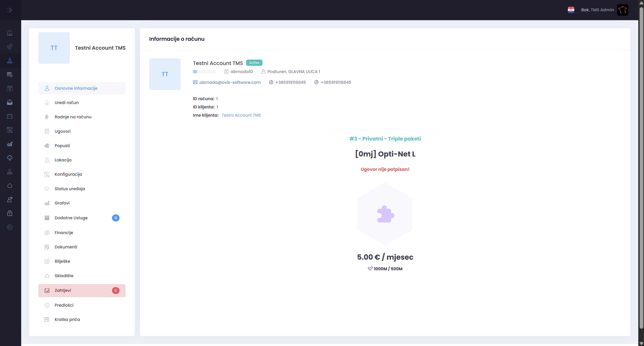Screen dimensions: 644x346
Task: Open the Testni Account TMS client link
Action: tap(241, 115)
